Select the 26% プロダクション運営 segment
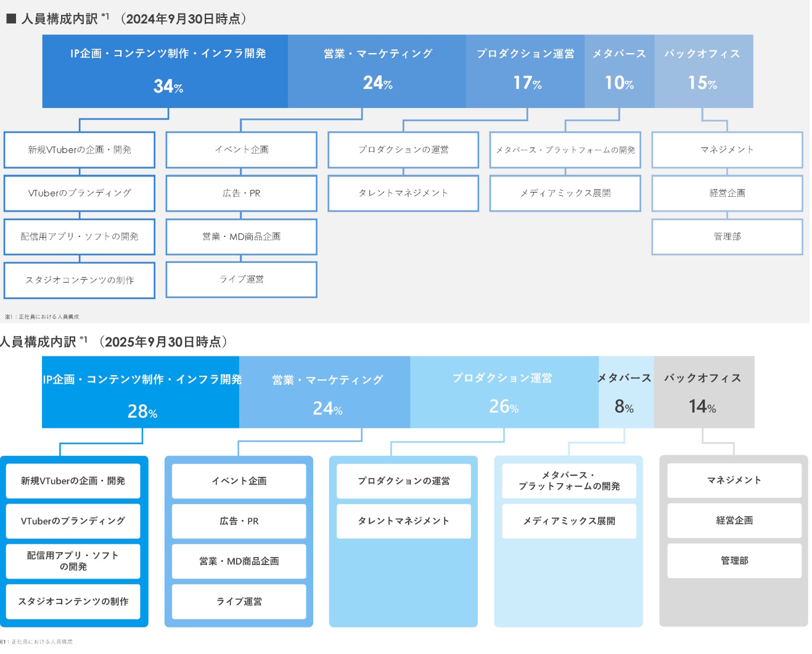 coord(504,392)
